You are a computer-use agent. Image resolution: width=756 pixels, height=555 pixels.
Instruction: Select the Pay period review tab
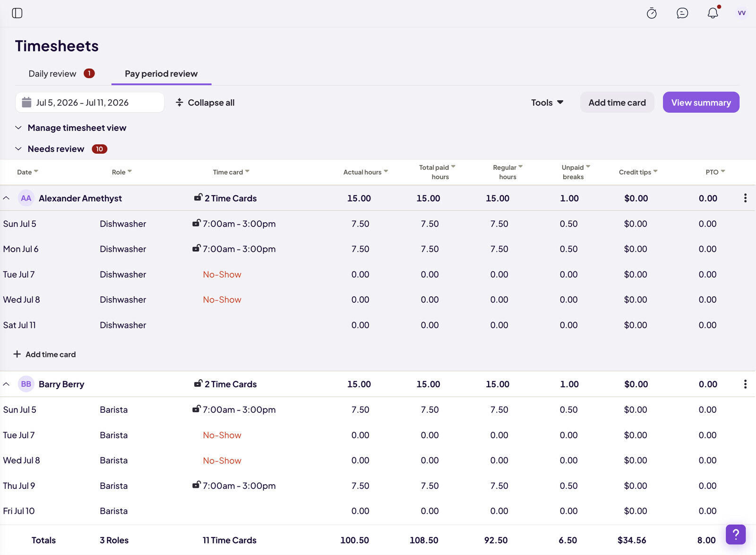pos(161,74)
